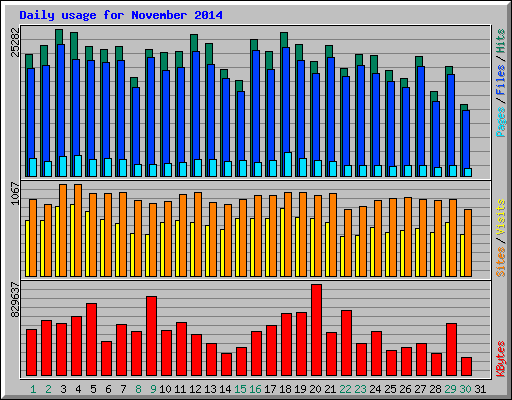Click the 25282 hits axis value
Image resolution: width=512 pixels, height=400 pixels.
[x=15, y=42]
